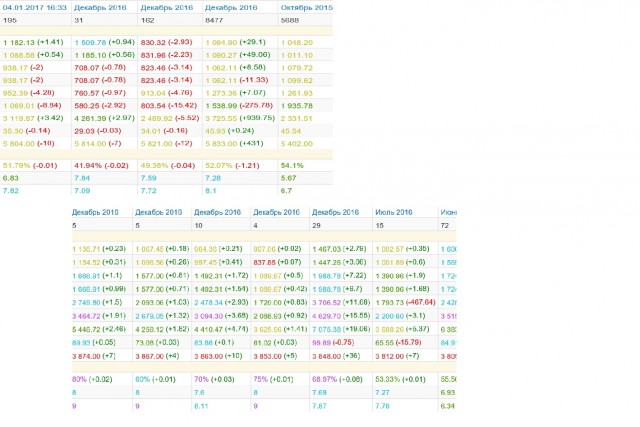
Task: Click the value 3 706.52 (+11.68)
Action: (x=341, y=302)
